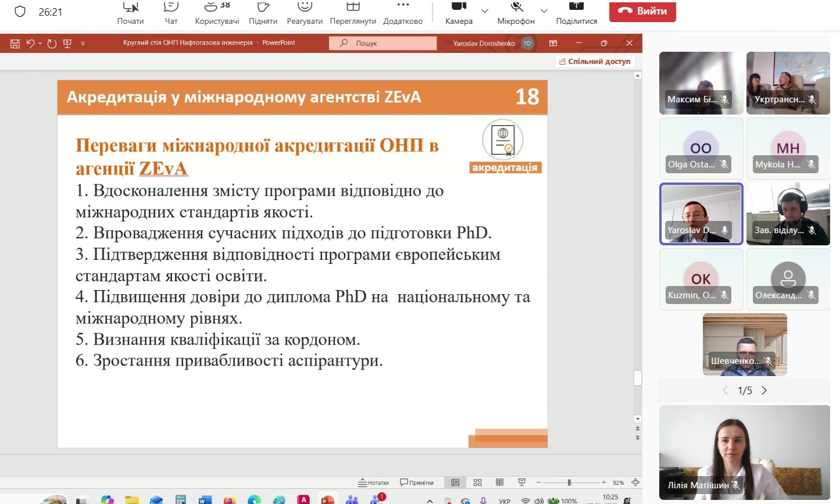Start slideshow from quick access toolbar
Viewport: 840px width, 504px height.
coord(67,43)
